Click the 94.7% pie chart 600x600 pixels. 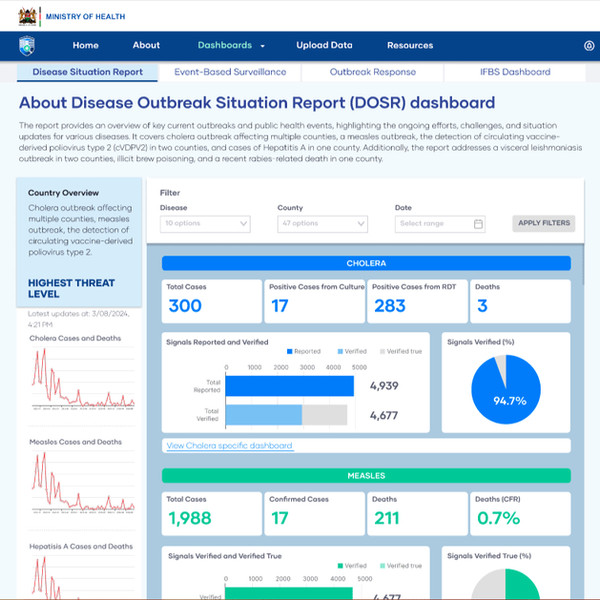point(506,389)
